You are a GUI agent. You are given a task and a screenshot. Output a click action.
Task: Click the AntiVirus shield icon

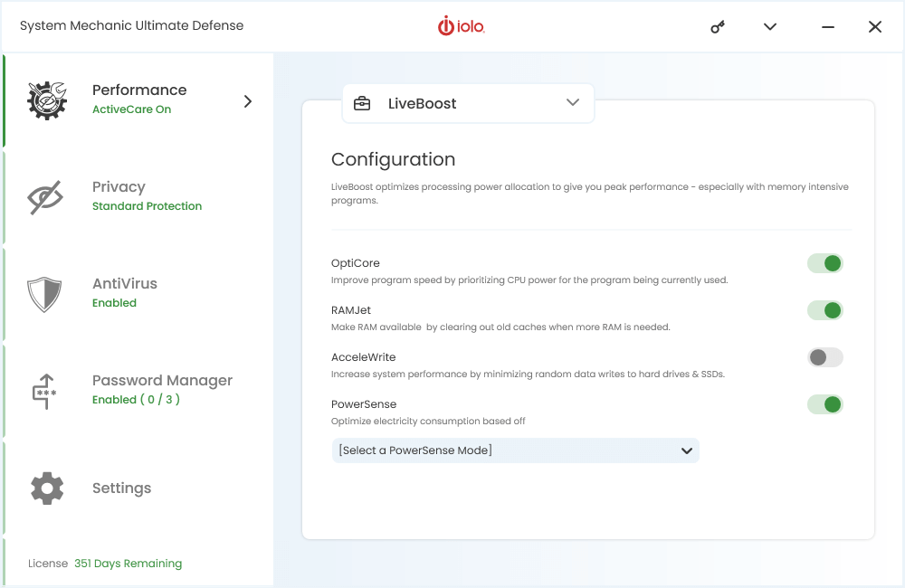click(x=46, y=293)
